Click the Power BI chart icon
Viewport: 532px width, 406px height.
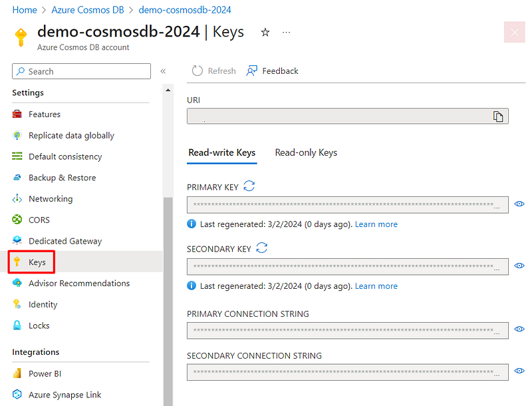click(x=17, y=373)
